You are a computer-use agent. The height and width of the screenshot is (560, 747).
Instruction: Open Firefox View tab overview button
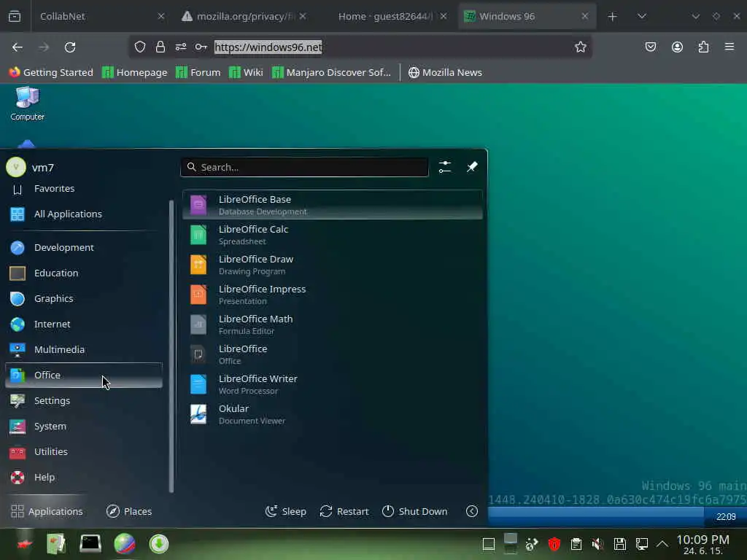pos(15,17)
